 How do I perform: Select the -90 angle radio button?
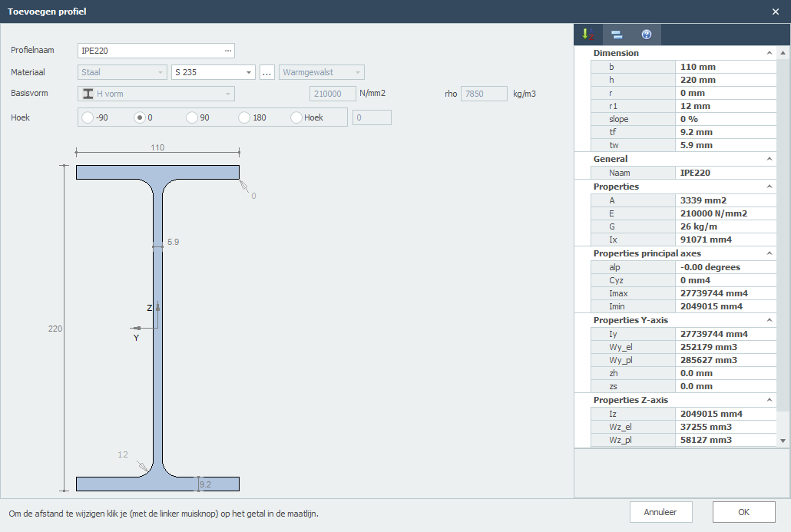click(x=88, y=117)
